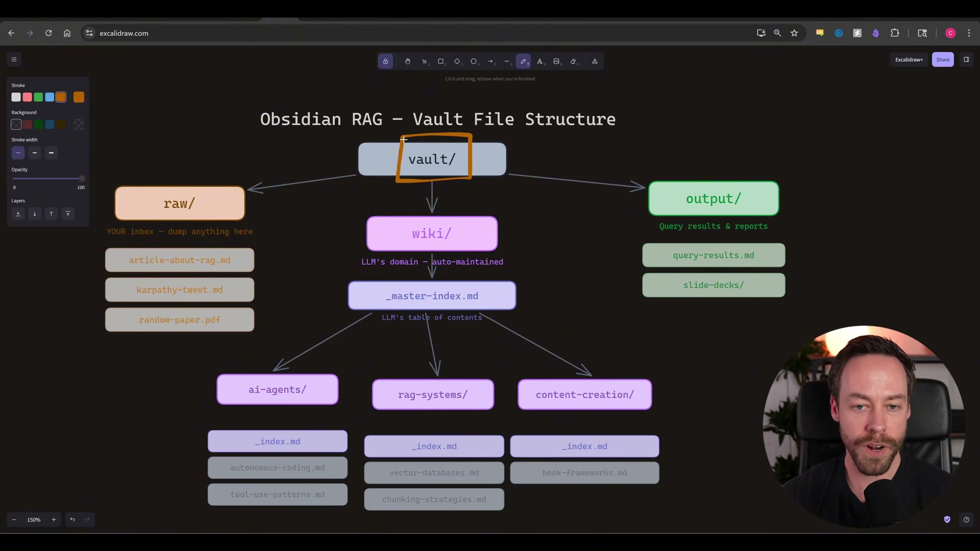Viewport: 980px width, 551px height.
Task: Click the Excalidraw+ button
Action: coord(909,60)
